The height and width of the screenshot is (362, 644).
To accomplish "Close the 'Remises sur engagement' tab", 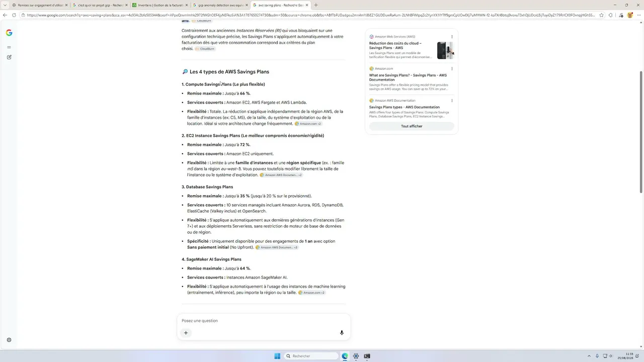I will (x=66, y=5).
